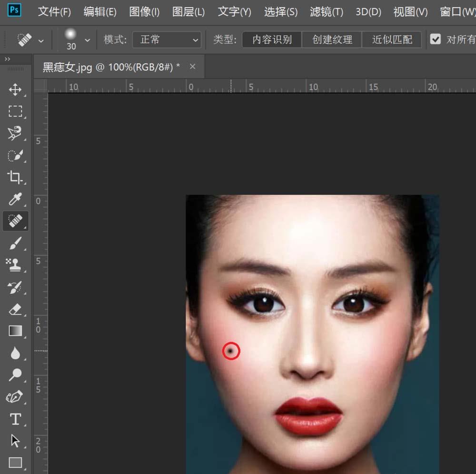Enable the 对所有 sample all layers checkbox
The image size is (476, 474).
(435, 40)
